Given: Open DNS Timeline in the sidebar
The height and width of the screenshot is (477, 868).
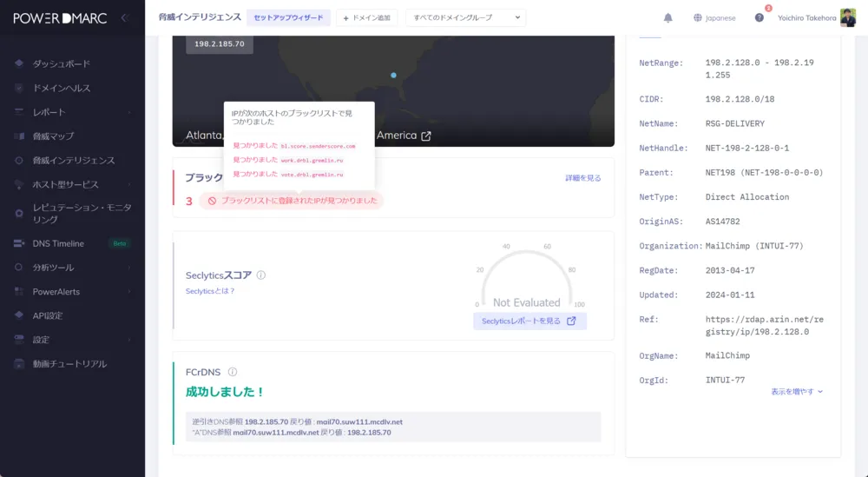Looking at the screenshot, I should pos(58,243).
